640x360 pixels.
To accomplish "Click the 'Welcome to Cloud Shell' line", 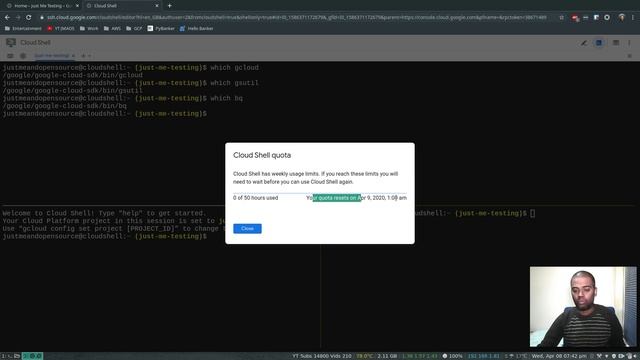I will 104,213.
